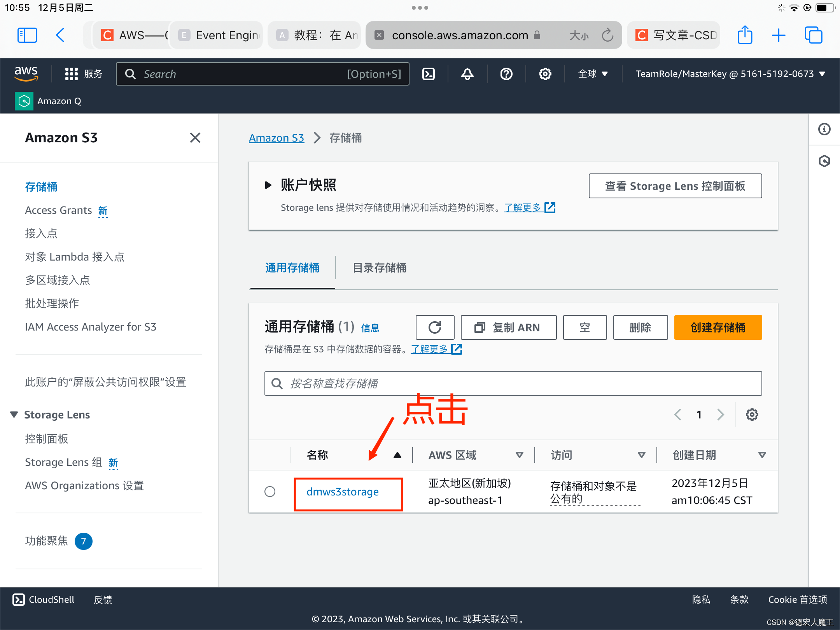Switch to the AWS CSDN browser tab
The image size is (840, 630).
click(x=131, y=35)
